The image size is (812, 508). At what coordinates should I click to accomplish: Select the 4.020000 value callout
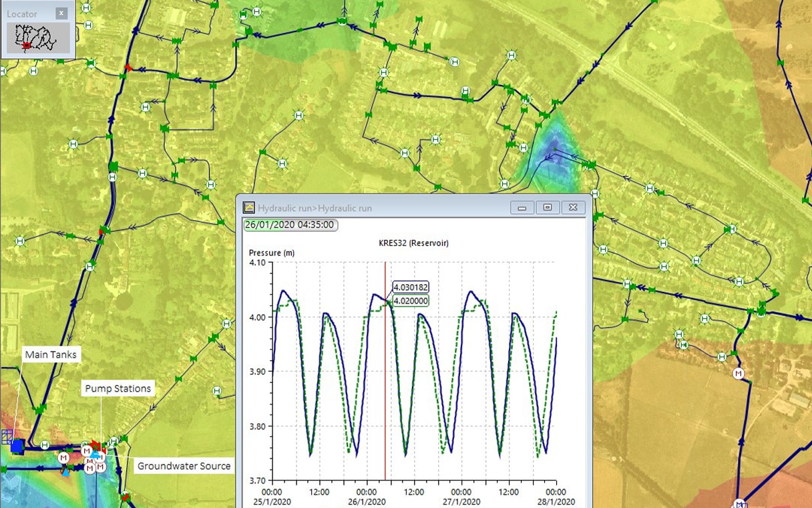(x=411, y=301)
